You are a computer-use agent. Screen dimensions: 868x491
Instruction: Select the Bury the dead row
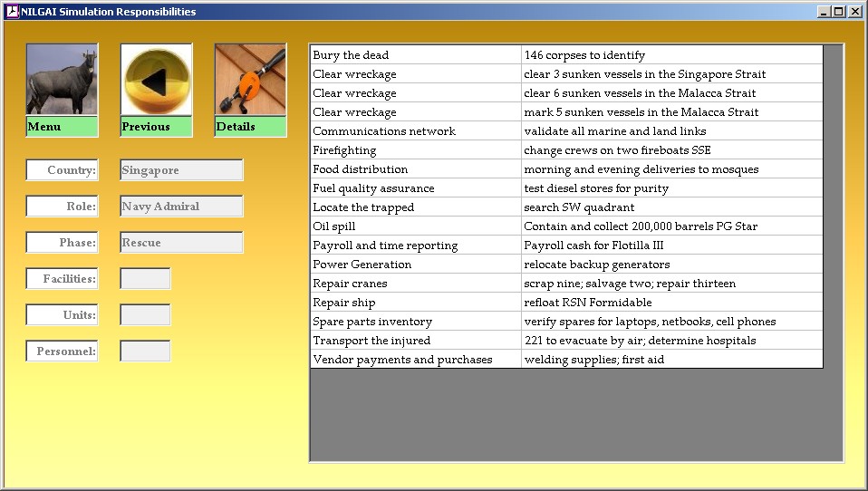(415, 55)
